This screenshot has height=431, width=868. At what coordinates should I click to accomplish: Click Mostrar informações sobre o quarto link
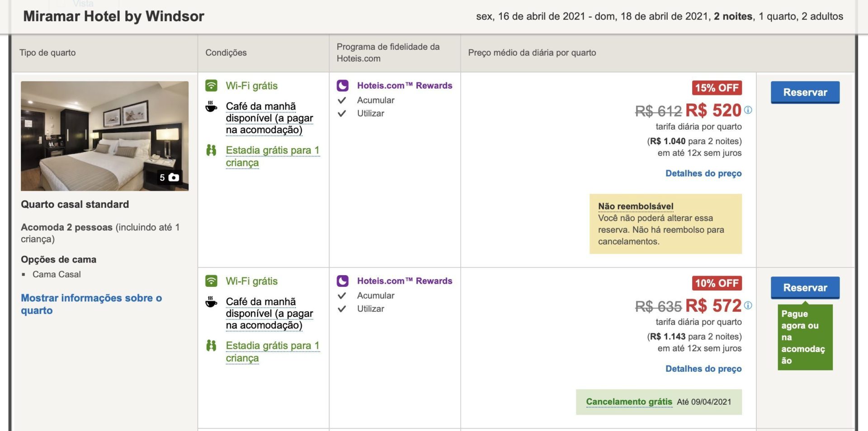coord(91,304)
